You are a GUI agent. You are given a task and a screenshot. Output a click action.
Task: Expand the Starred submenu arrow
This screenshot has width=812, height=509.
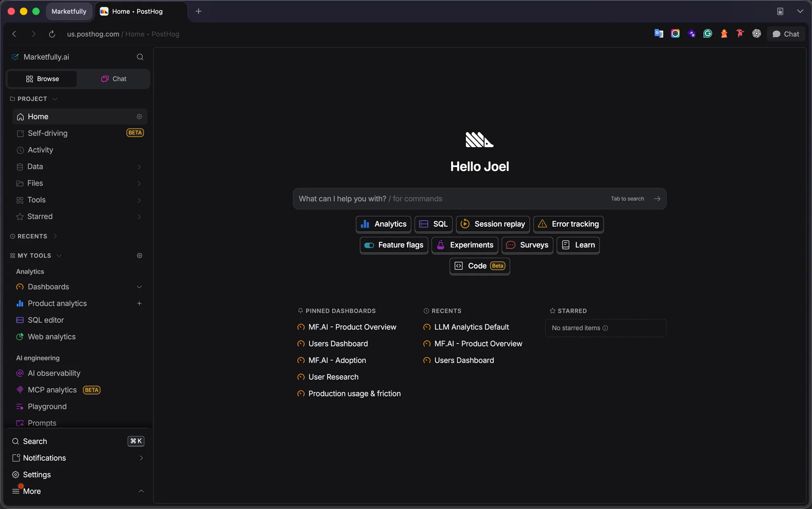(139, 217)
